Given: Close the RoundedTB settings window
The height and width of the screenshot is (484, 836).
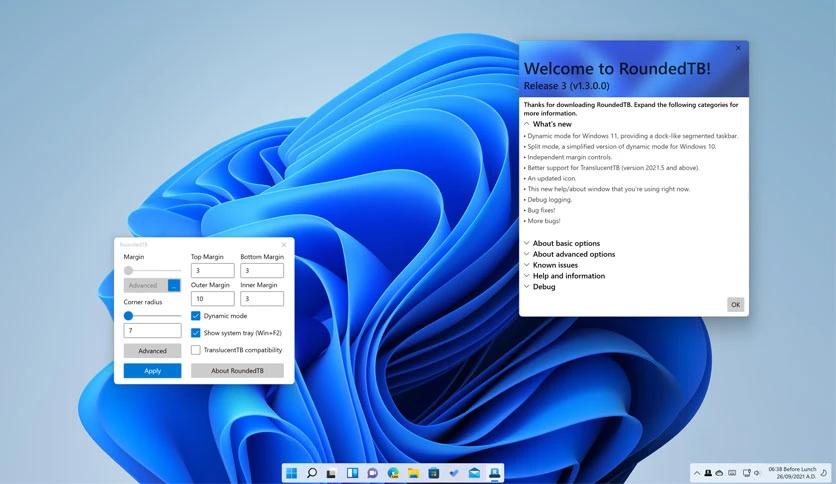Looking at the screenshot, I should point(284,245).
